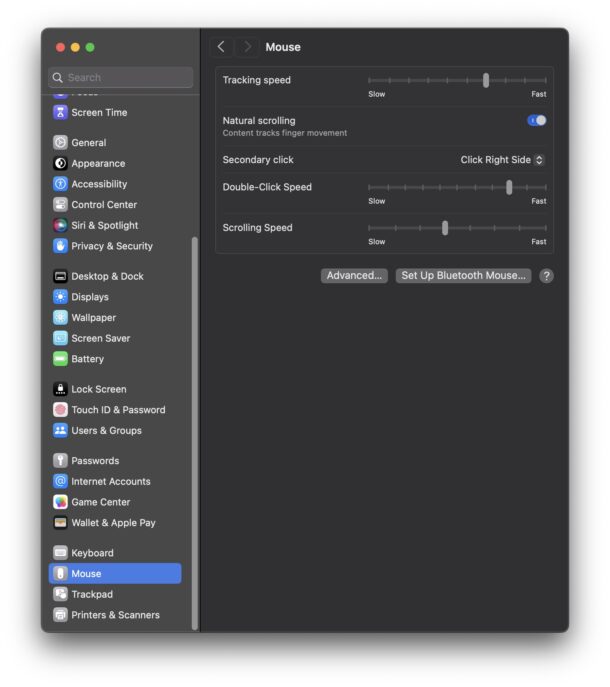Open the Wallpaper settings icon
The image size is (610, 687).
click(x=60, y=318)
